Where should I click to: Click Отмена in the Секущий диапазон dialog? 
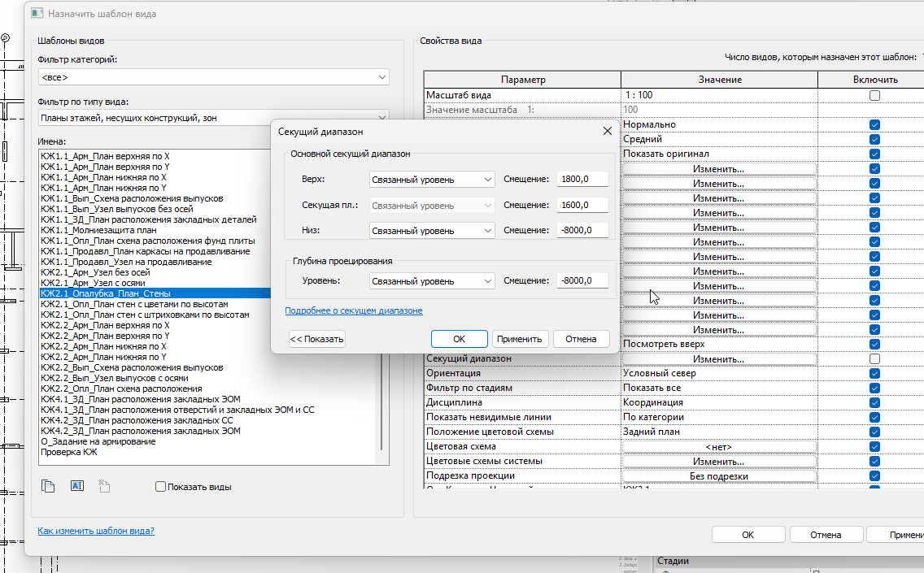click(x=581, y=339)
